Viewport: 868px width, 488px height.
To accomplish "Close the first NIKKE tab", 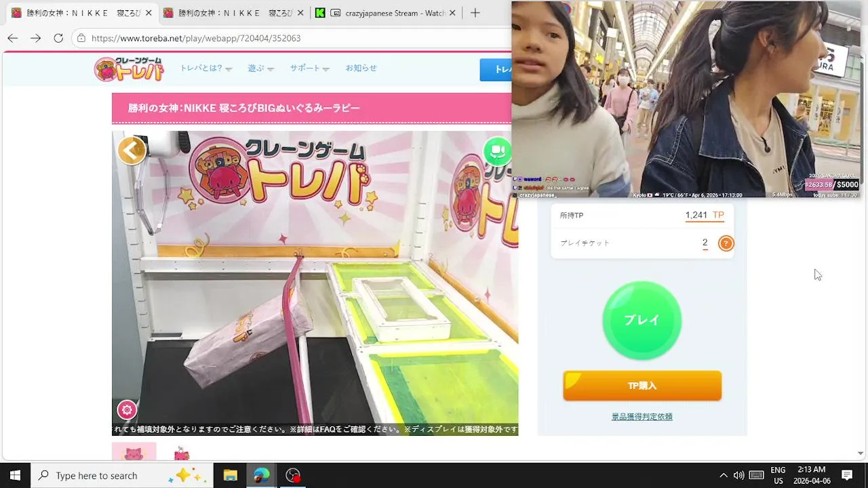I will 149,13.
